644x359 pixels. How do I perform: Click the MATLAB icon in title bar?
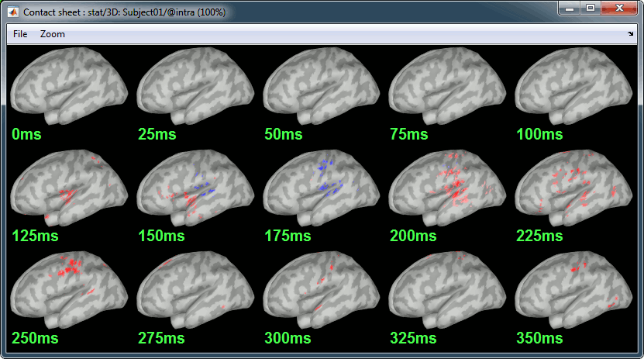coord(13,12)
